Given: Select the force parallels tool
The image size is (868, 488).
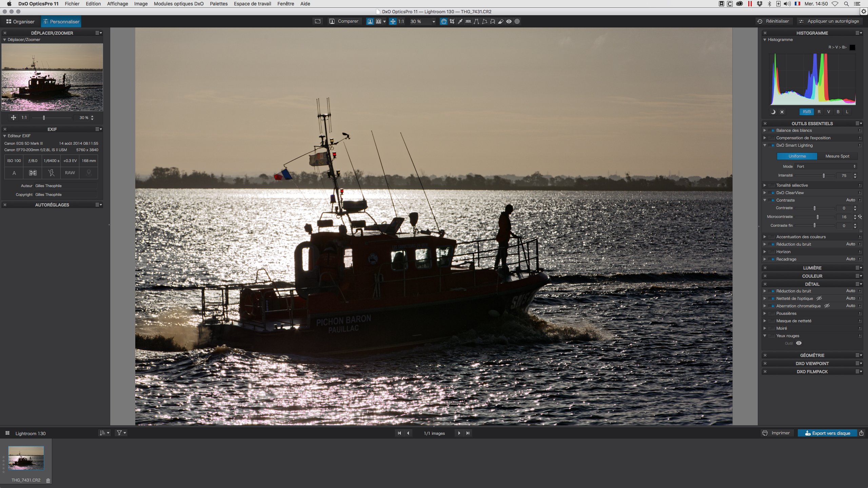Looking at the screenshot, I should click(476, 21).
